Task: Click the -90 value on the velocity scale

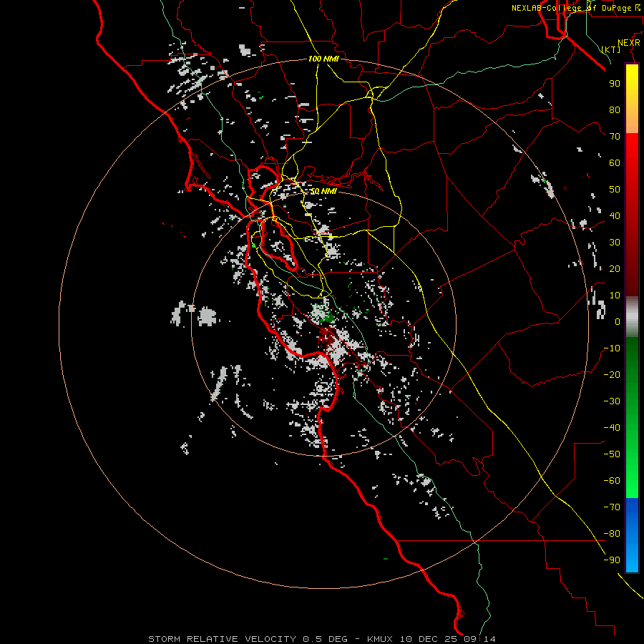Action: [x=612, y=560]
